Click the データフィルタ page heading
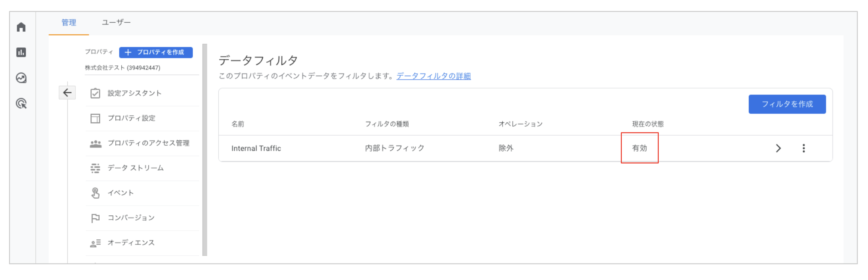Image resolution: width=868 pixels, height=280 pixels. click(x=258, y=60)
